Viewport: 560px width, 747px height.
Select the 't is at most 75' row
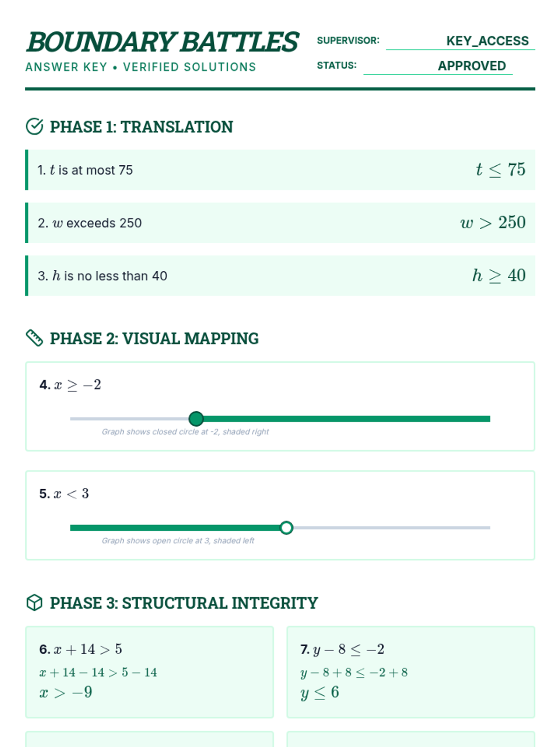point(280,170)
